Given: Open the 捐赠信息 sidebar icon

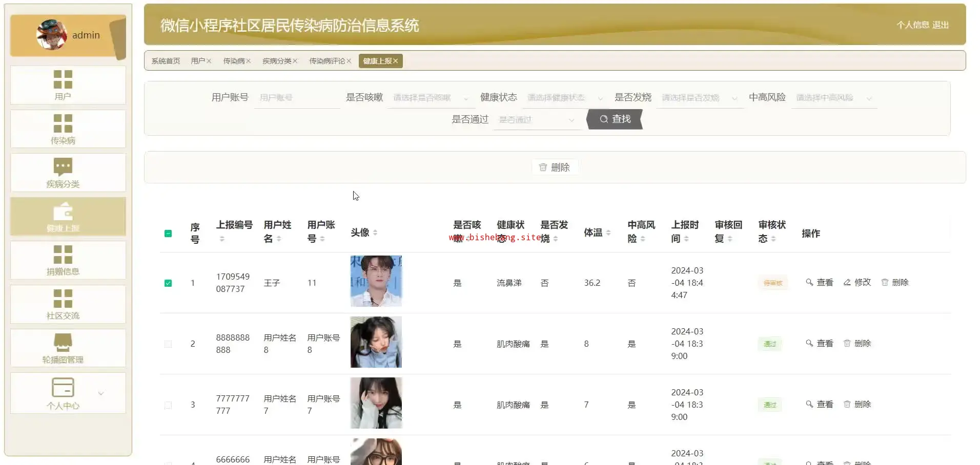Looking at the screenshot, I should pos(63,255).
